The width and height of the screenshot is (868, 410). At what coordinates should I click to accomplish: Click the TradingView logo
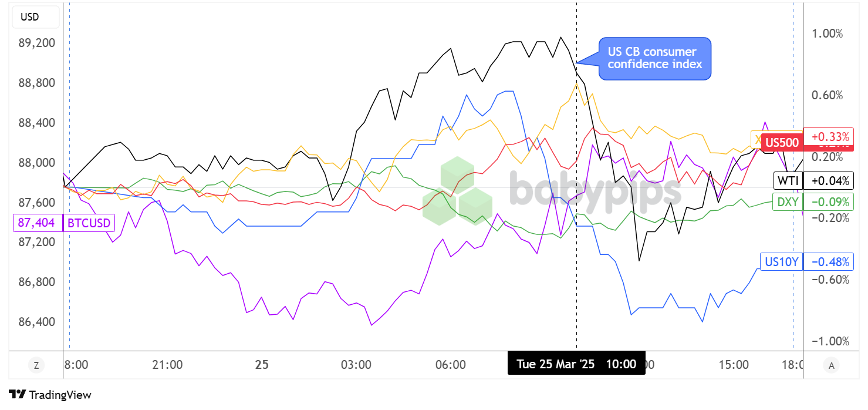click(x=50, y=395)
